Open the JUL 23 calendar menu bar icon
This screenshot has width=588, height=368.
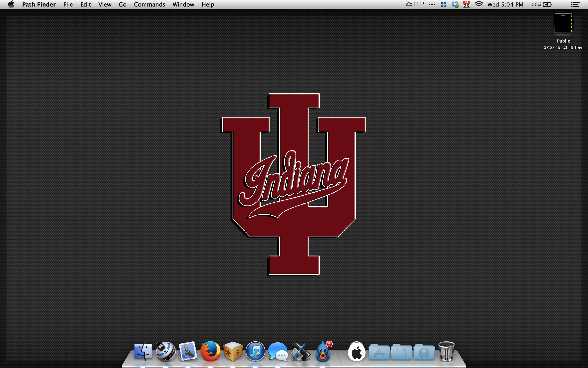(x=466, y=4)
